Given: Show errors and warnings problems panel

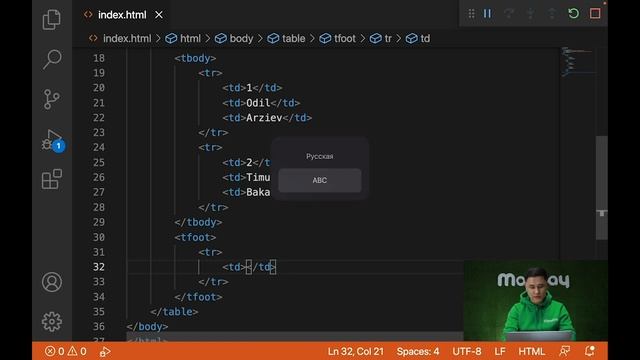Looking at the screenshot, I should click(66, 351).
